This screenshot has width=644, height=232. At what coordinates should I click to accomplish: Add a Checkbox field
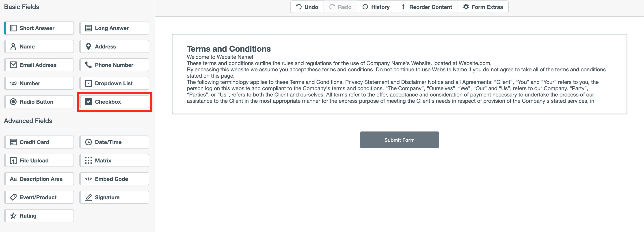point(114,102)
